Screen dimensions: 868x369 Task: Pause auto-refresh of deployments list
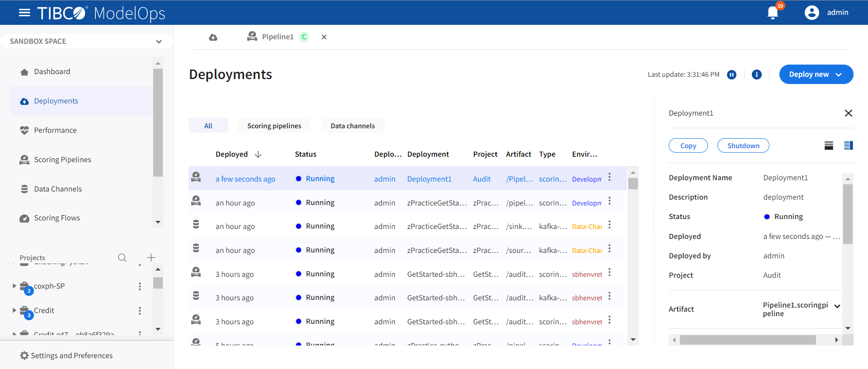pyautogui.click(x=731, y=75)
